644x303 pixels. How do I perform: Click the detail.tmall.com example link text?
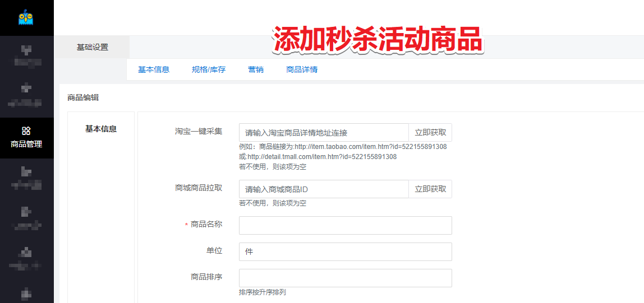[x=321, y=157]
